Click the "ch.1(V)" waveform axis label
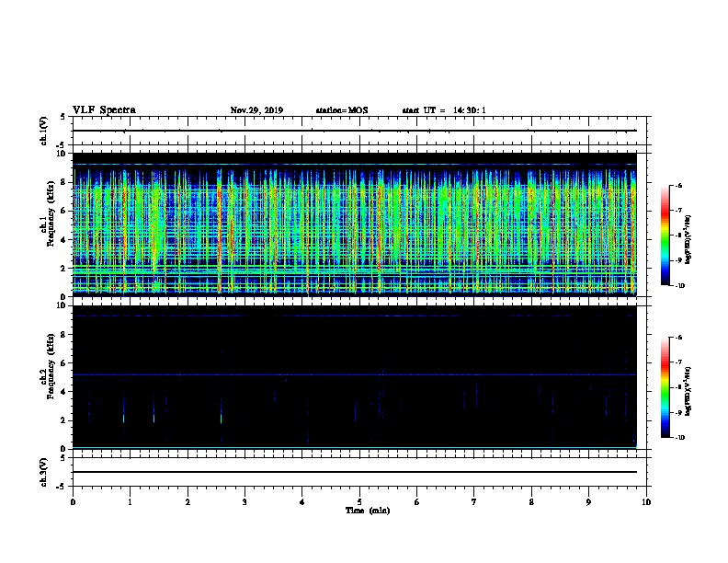The image size is (728, 563). (x=43, y=131)
